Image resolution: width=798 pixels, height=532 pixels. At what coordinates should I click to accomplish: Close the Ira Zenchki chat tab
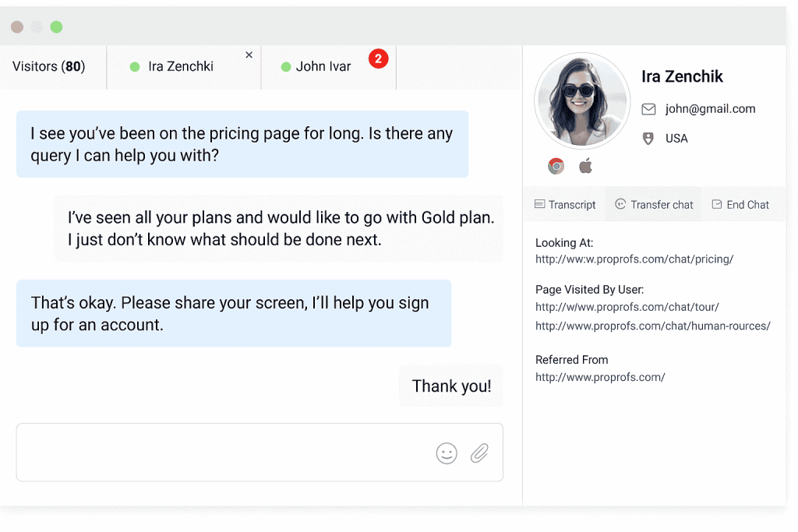pos(249,55)
